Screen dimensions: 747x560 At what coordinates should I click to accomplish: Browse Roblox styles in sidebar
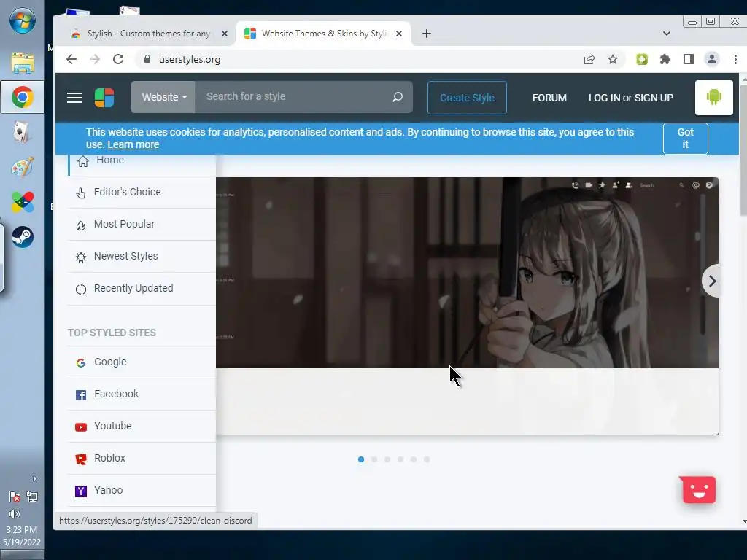[x=142, y=458]
